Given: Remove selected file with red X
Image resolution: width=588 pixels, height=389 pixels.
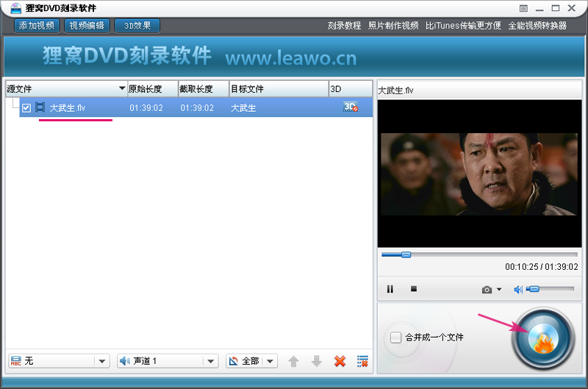Looking at the screenshot, I should (340, 361).
